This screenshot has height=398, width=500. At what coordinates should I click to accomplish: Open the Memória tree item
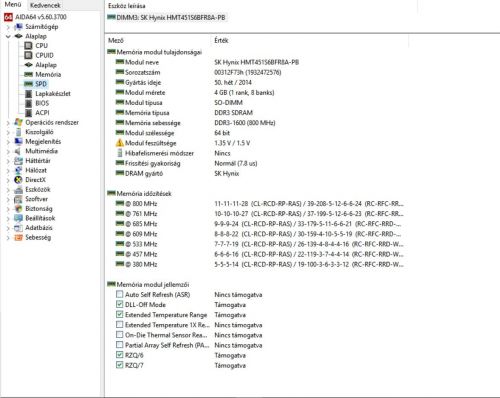[48, 74]
